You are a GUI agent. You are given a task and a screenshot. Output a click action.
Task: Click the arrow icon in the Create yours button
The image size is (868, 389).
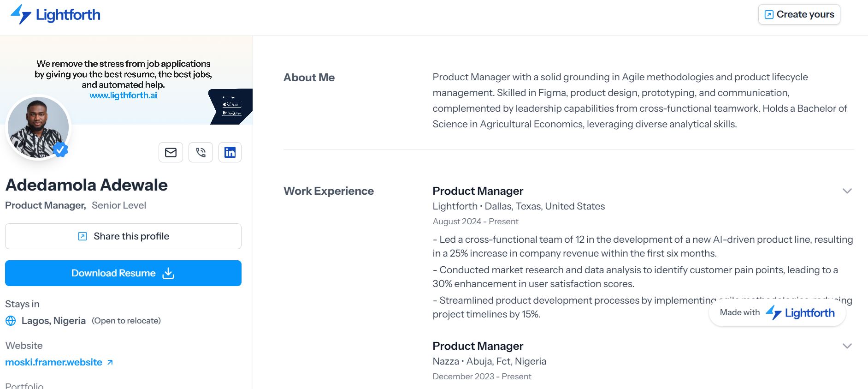click(768, 14)
